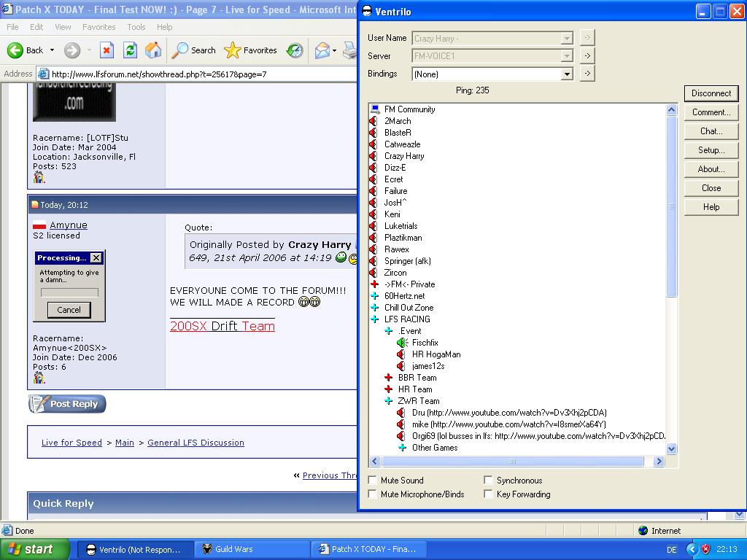
Task: Refresh the forum page
Action: click(x=130, y=50)
